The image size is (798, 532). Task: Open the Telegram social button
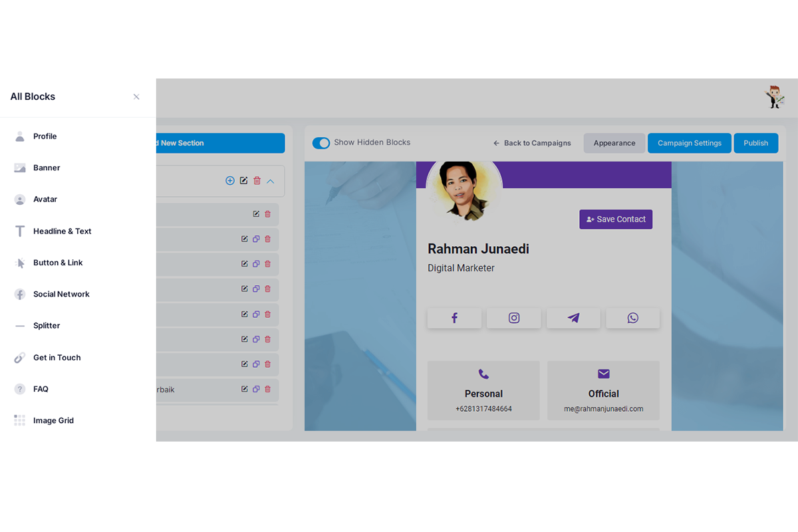point(573,318)
